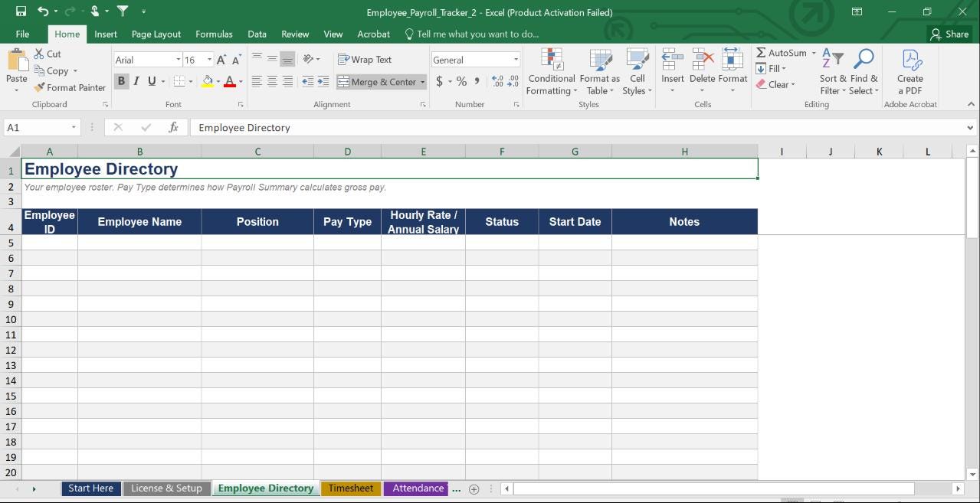The height and width of the screenshot is (503, 980).
Task: Open Format as Table gallery
Action: [x=600, y=72]
